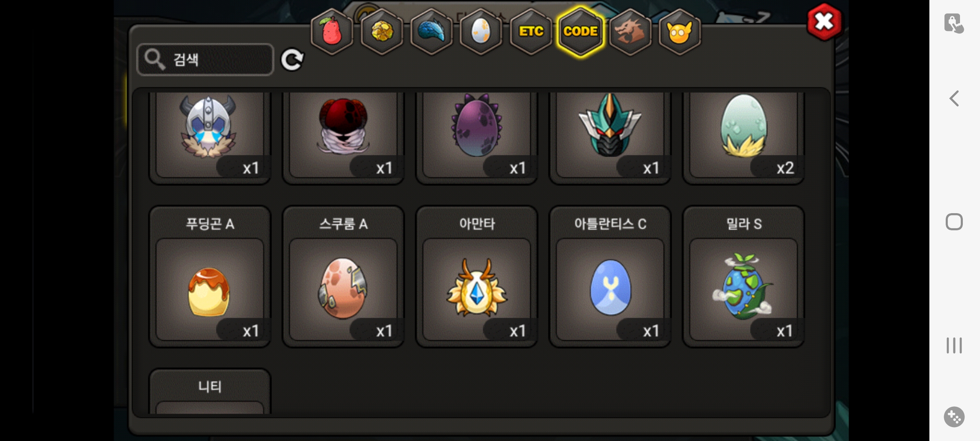Screen dimensions: 980x441
Task: Select the yellow cat face tab
Action: (680, 31)
